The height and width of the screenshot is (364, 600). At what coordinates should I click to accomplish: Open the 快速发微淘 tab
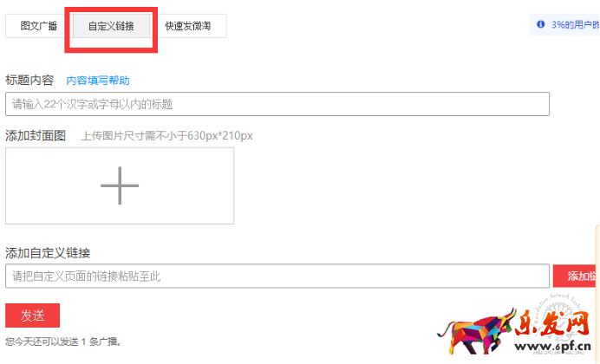click(x=188, y=26)
